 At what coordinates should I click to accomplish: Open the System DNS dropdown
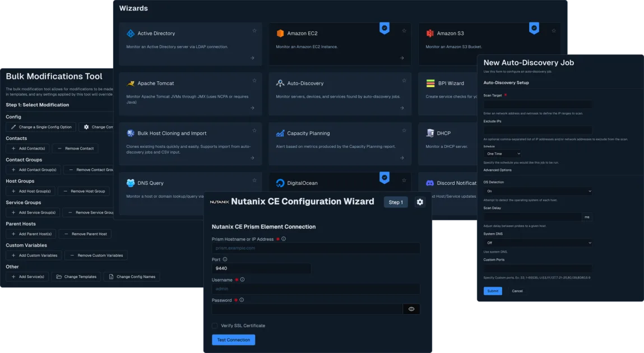538,243
